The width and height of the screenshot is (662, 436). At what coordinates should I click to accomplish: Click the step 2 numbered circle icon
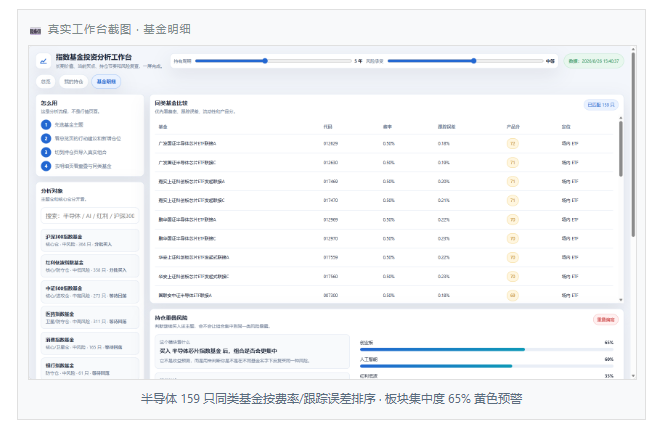pos(46,138)
